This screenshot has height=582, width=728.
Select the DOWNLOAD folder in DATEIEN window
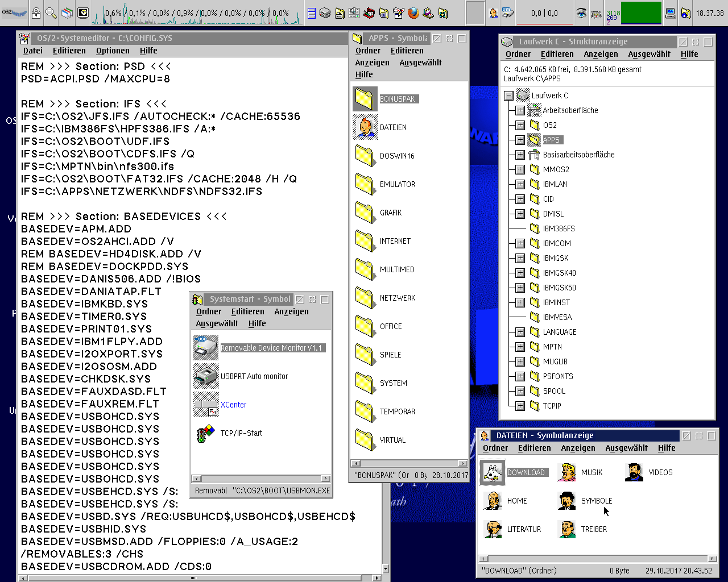coord(493,472)
